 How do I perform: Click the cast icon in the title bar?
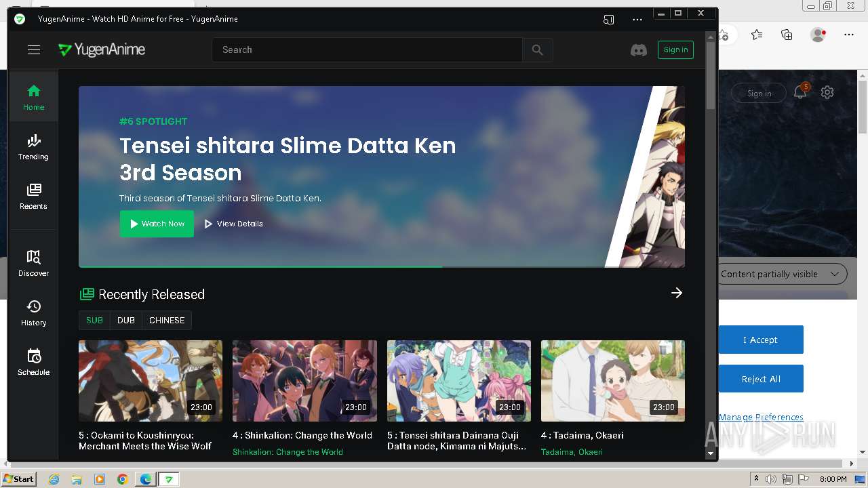pyautogui.click(x=608, y=20)
